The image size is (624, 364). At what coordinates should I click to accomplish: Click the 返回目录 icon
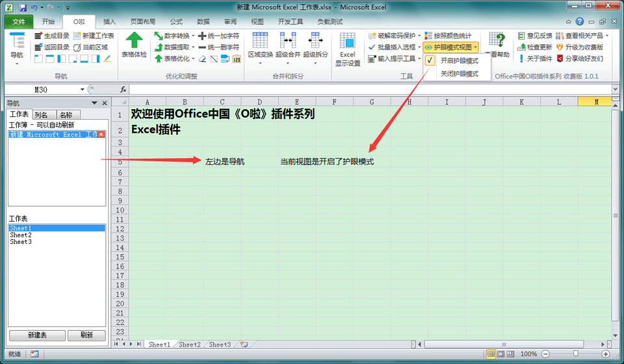(38, 47)
